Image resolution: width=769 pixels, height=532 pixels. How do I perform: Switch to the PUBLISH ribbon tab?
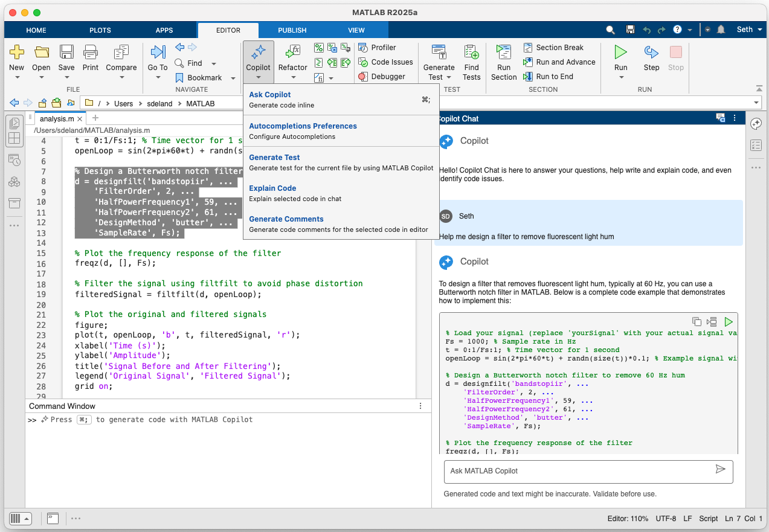292,30
